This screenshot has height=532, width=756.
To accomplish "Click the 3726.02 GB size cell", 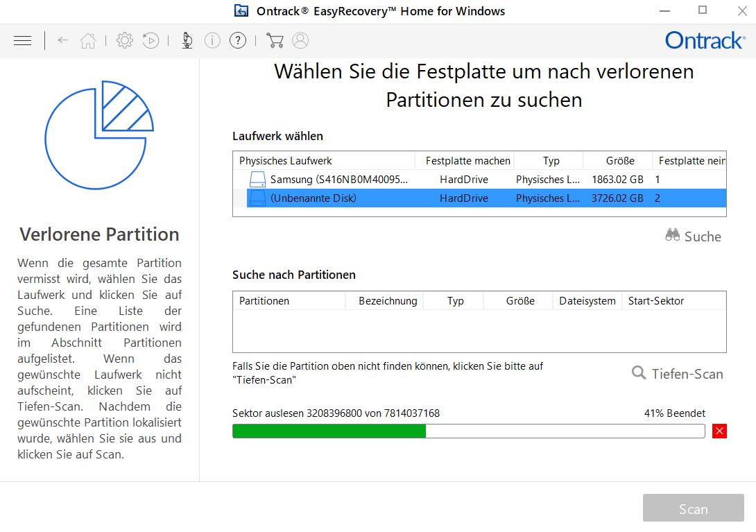I will pos(617,198).
